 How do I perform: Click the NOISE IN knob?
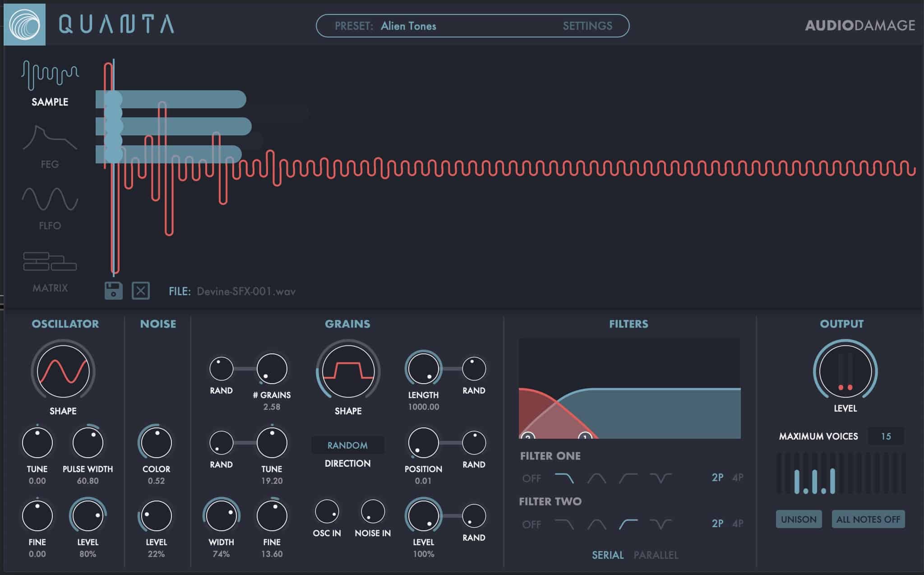coord(373,511)
